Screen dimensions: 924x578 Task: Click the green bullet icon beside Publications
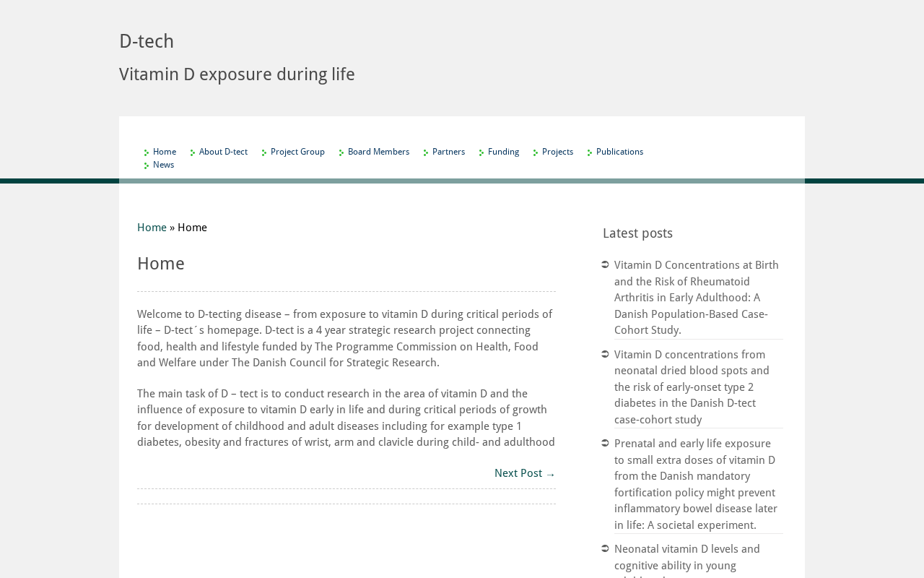pyautogui.click(x=590, y=153)
